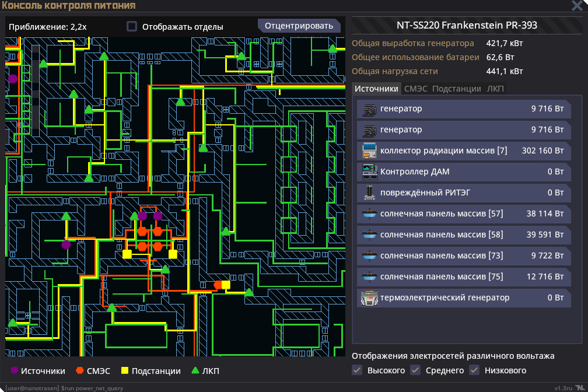Disable the Низкового voltage checkbox
Image resolution: width=588 pixels, height=392 pixels.
474,370
